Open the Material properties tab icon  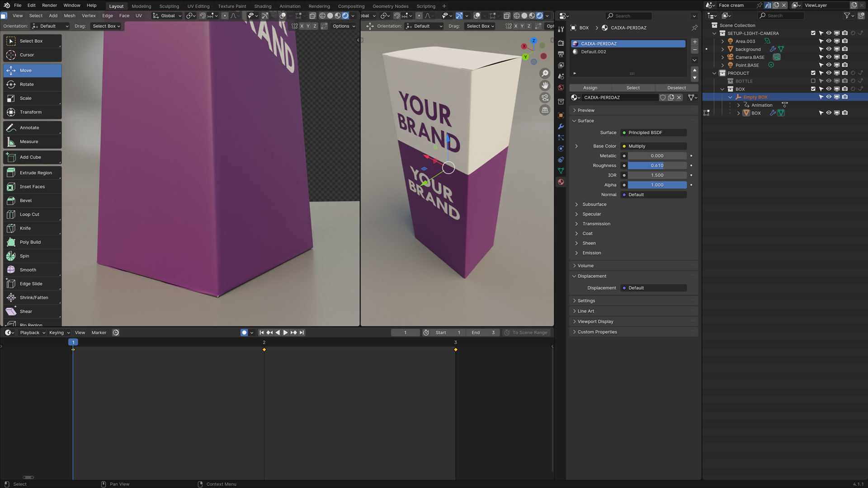point(561,182)
